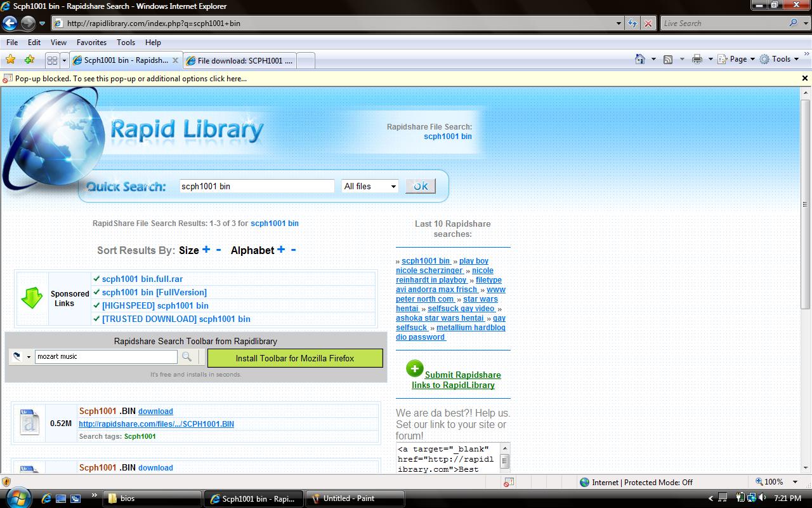Focus the Quick Search text field
812x508 pixels.
click(256, 186)
